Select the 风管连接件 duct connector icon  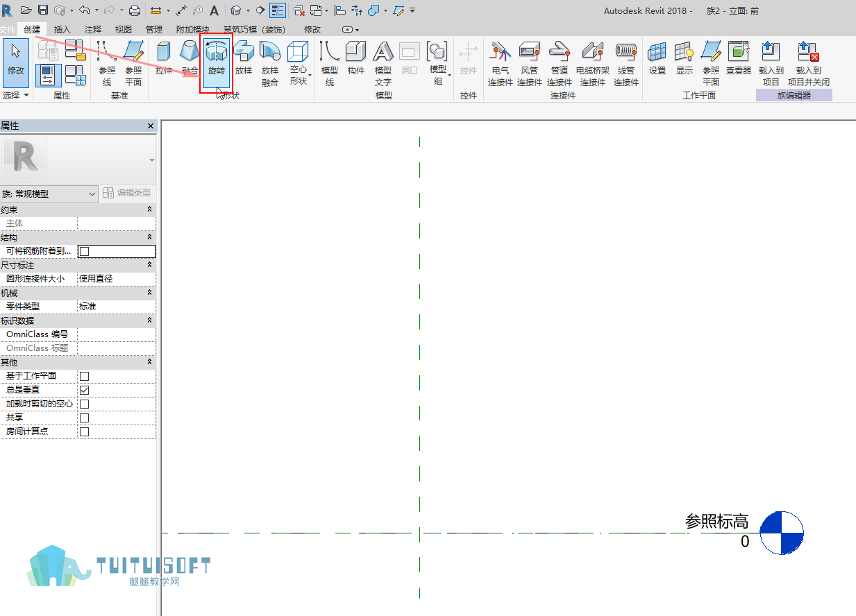[530, 62]
